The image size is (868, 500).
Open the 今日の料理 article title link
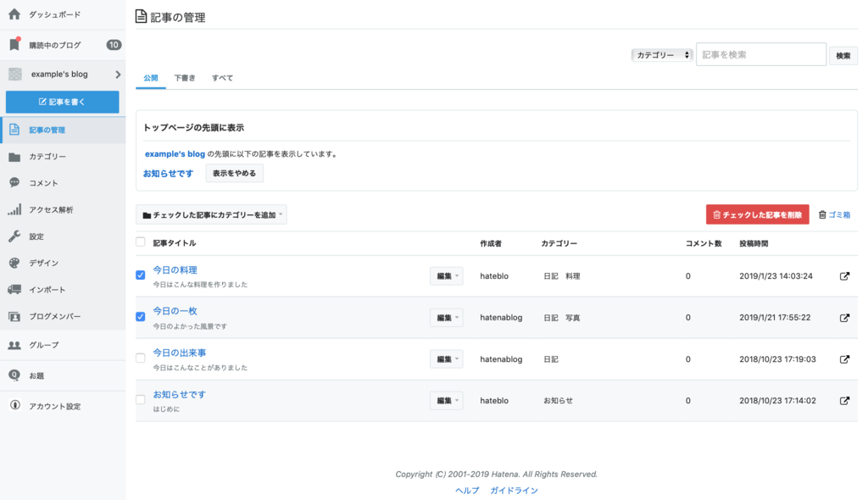(x=175, y=269)
